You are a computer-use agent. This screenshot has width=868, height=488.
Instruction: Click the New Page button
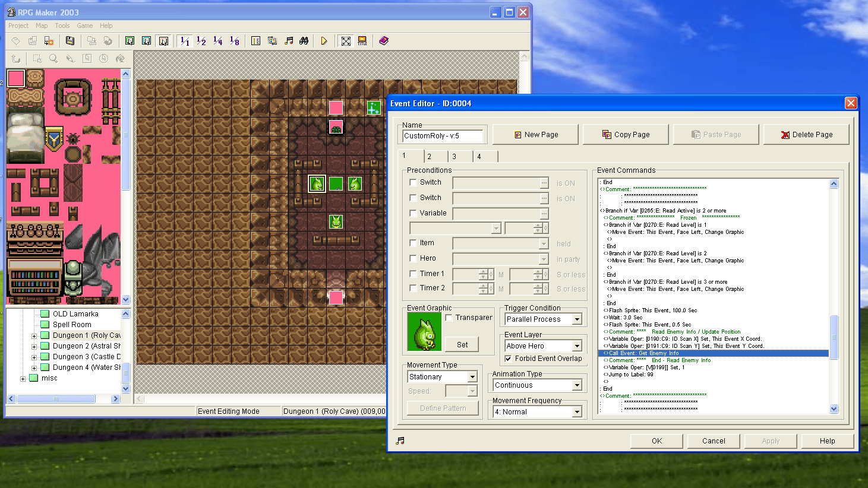pos(535,135)
